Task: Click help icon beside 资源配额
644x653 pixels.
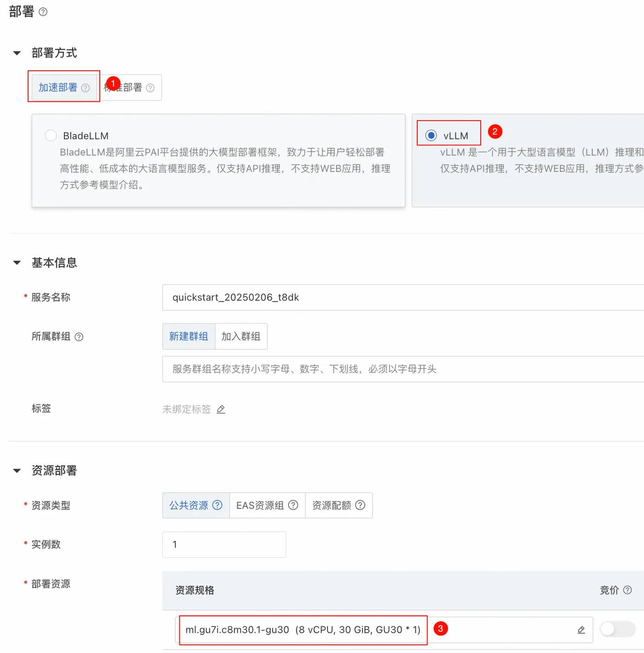Action: [360, 505]
